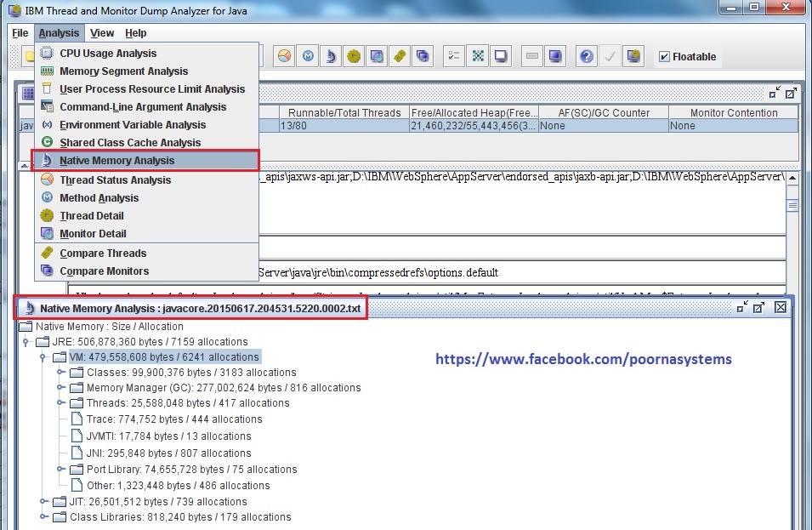Select 'Other: 1,323,448 bytes' tree row
This screenshot has width=812, height=530.
tap(170, 486)
